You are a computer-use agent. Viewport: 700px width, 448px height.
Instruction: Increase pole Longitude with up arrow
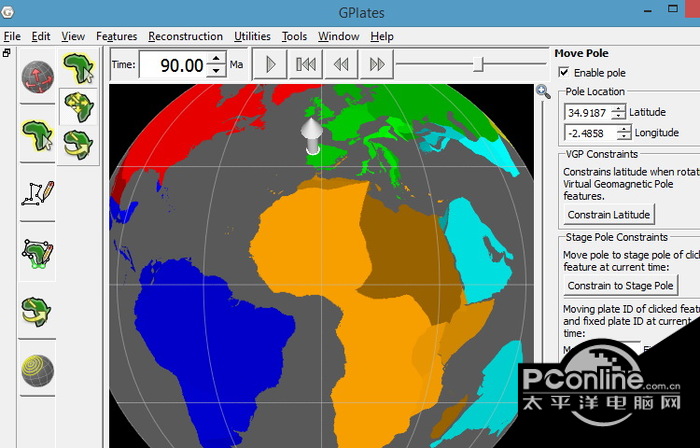(624, 129)
